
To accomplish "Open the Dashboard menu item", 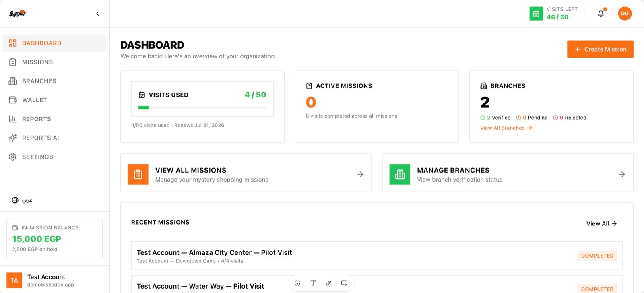I will pyautogui.click(x=54, y=43).
